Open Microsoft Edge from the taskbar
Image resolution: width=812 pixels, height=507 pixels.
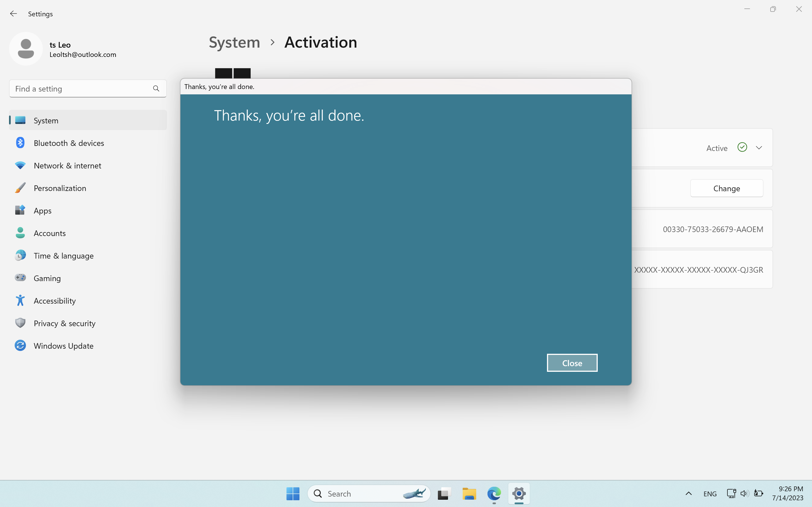494,493
